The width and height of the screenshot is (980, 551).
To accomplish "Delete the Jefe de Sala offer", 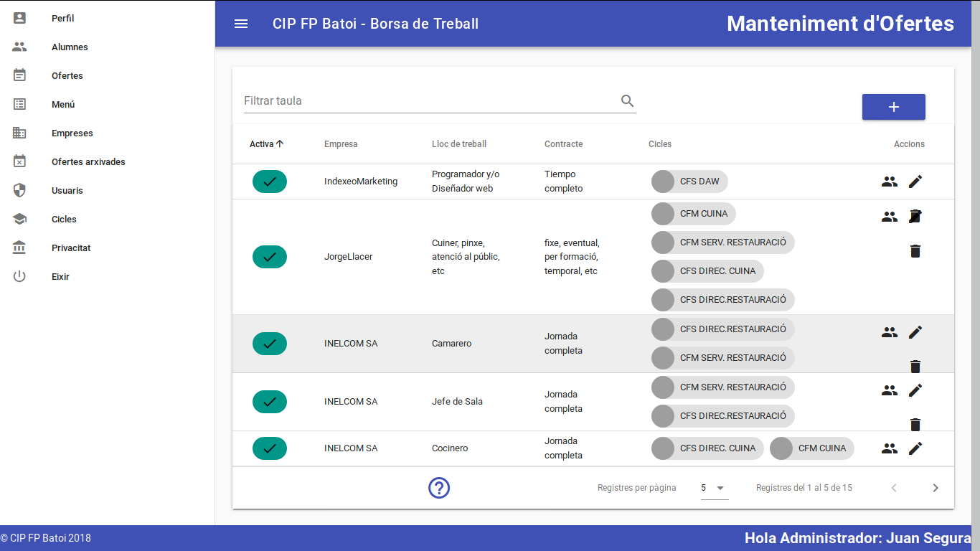I will click(915, 425).
